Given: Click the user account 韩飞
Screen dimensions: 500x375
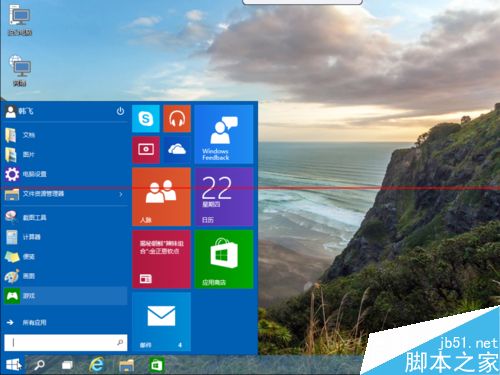Looking at the screenshot, I should point(19,111).
